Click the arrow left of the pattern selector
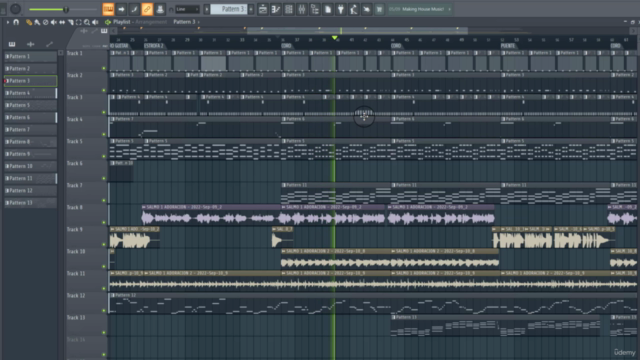Viewport: 640px width, 360px height. pos(207,9)
